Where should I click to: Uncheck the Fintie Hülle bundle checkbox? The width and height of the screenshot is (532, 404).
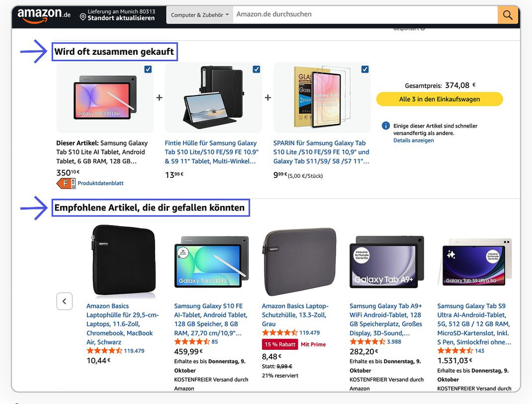(256, 69)
